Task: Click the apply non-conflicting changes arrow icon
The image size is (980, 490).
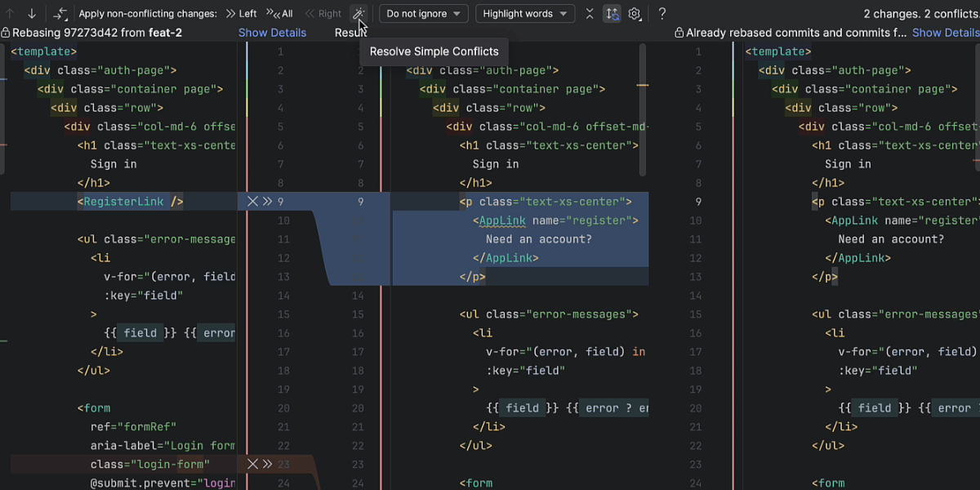Action: (59, 13)
